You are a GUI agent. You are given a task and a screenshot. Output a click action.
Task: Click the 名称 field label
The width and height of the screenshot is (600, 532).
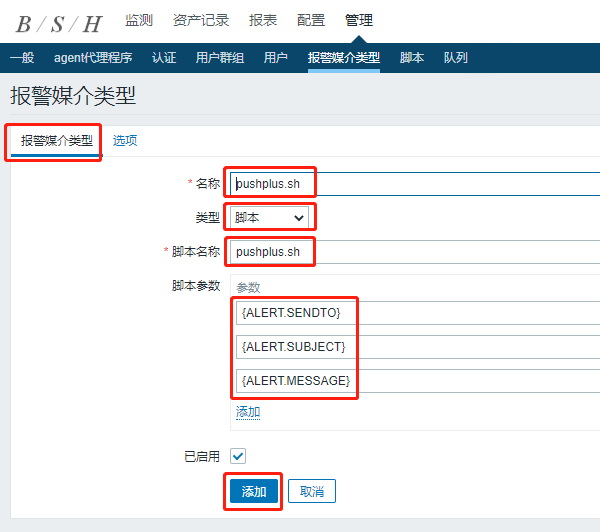[x=208, y=184]
